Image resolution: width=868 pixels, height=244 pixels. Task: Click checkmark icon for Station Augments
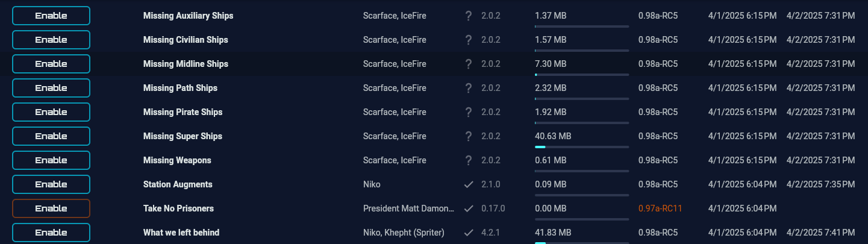(469, 184)
